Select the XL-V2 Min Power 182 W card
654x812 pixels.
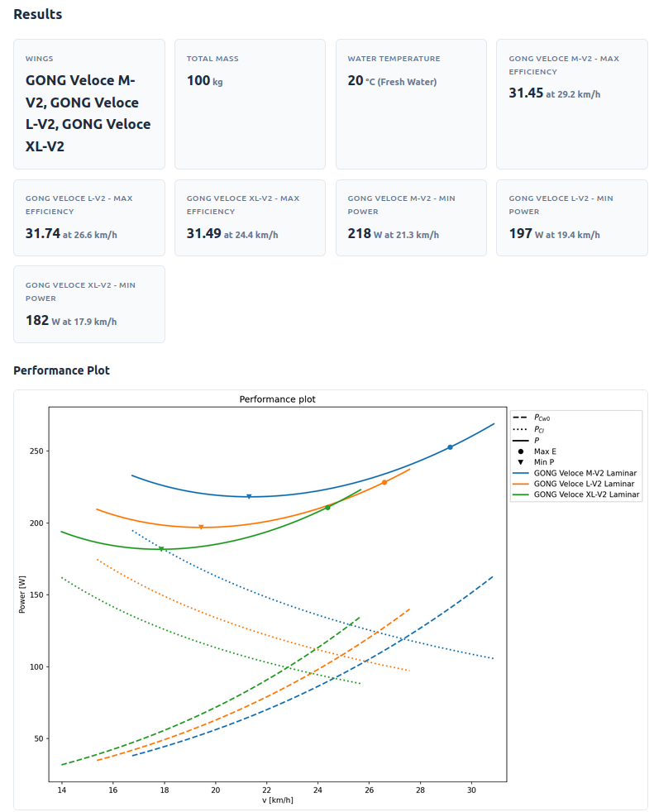(89, 304)
